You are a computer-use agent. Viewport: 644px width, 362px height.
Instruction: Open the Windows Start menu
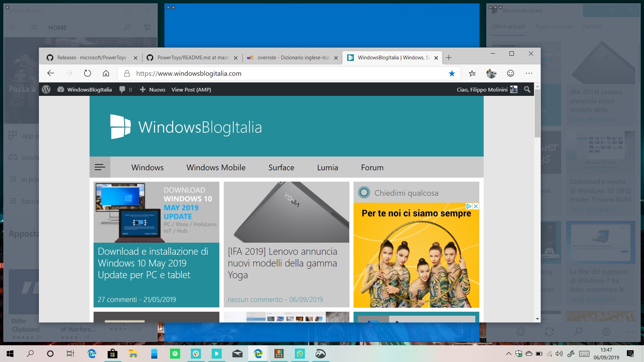click(x=10, y=354)
